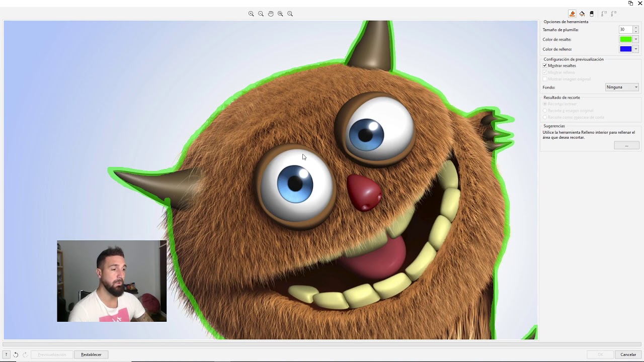Open the Fondo dropdown showing Ninguna
Viewport: 644px width, 362px height.
click(622, 87)
